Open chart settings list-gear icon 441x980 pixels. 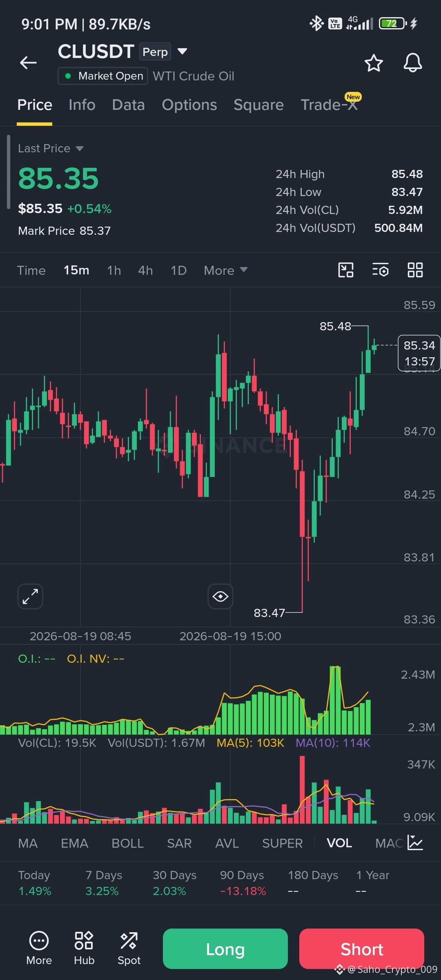coord(380,270)
